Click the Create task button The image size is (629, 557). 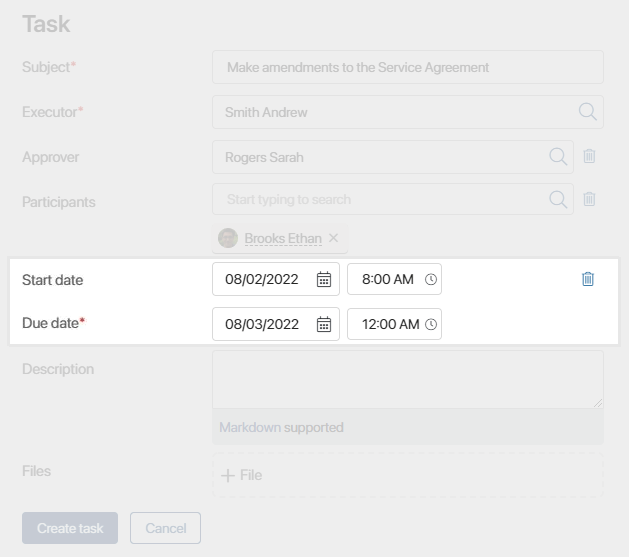click(x=70, y=528)
